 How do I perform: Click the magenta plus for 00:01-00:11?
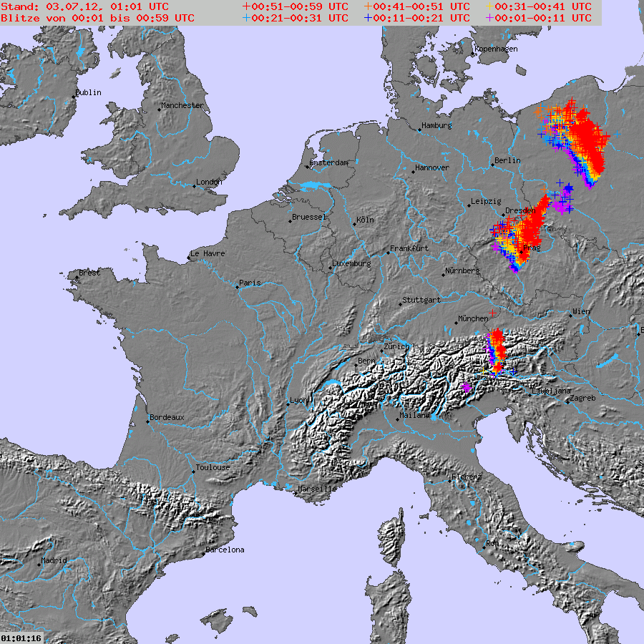[489, 18]
